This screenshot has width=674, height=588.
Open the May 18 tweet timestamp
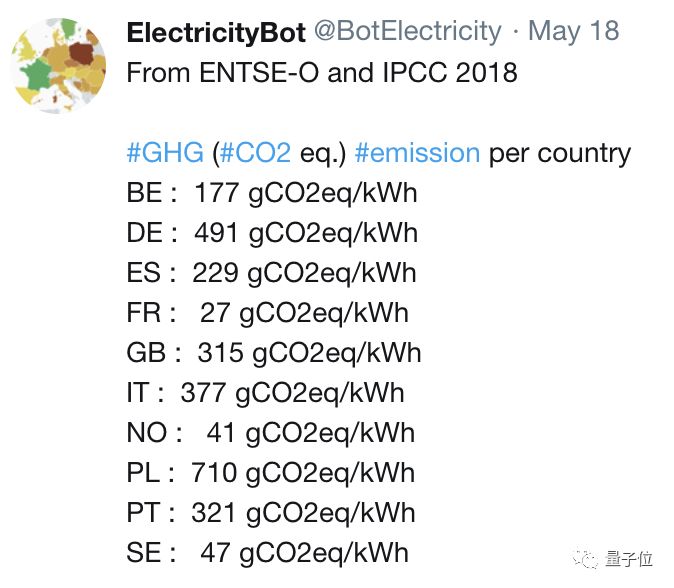coord(574,32)
